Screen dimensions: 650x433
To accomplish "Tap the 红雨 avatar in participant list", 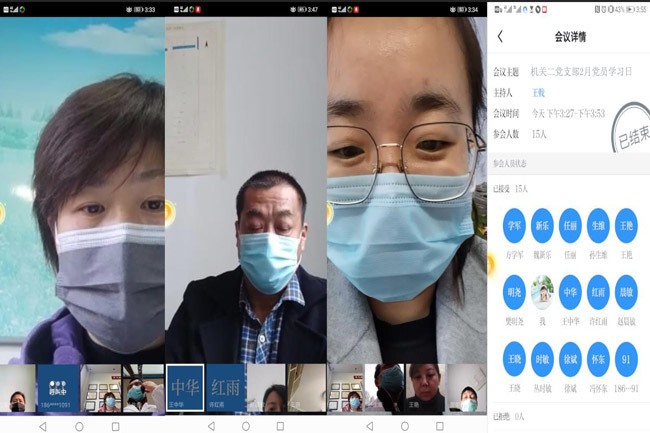I will pyautogui.click(x=598, y=293).
